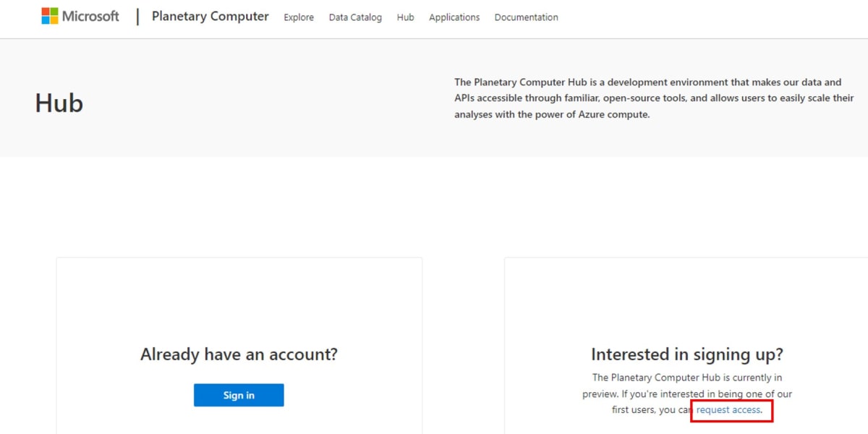Click the Microsoft logo
This screenshot has width=868, height=434.
click(x=80, y=16)
